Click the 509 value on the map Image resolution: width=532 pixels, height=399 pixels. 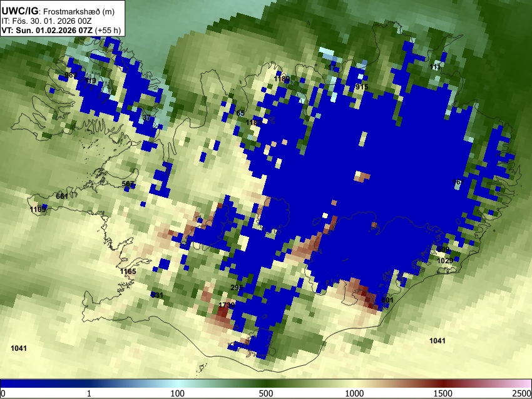point(443,250)
